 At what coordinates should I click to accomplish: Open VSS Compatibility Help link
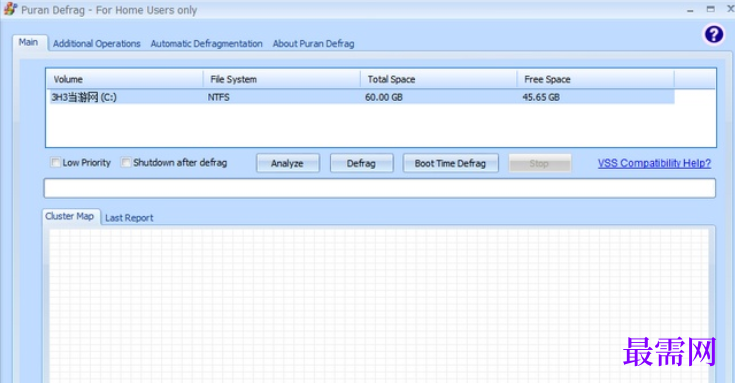point(654,163)
